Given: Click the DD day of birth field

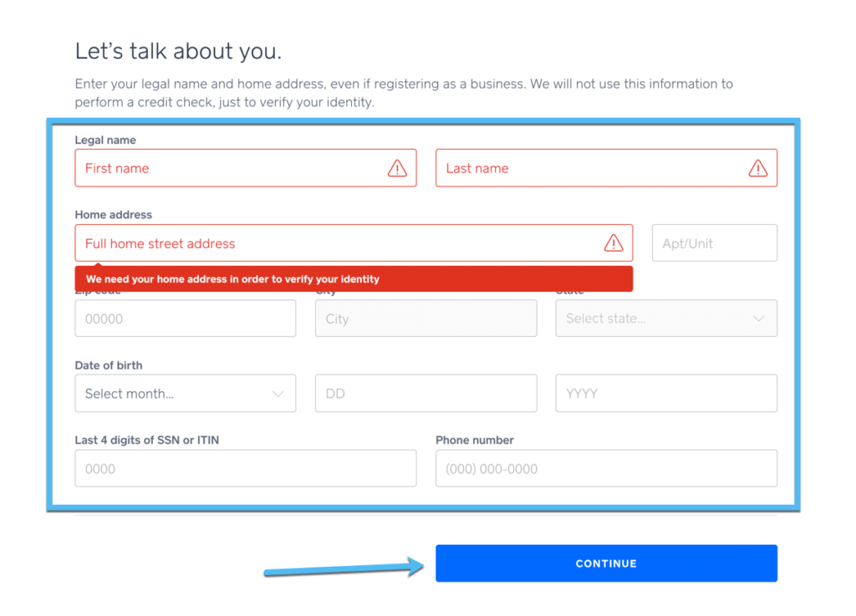Looking at the screenshot, I should pos(425,394).
